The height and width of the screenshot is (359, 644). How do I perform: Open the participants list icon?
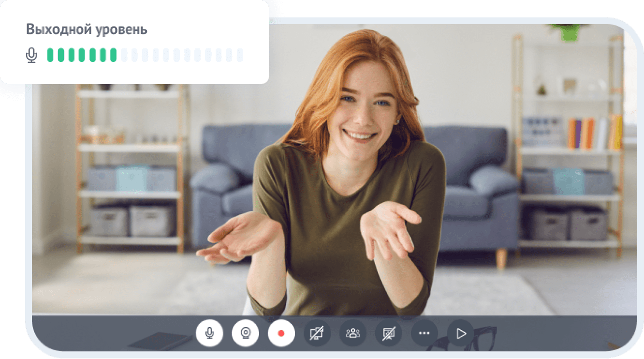353,333
